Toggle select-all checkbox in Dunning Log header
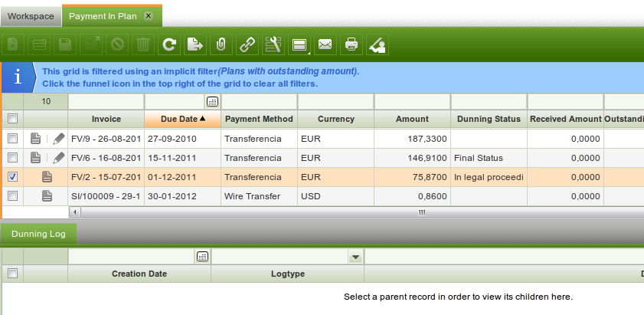Viewport: 644px width, 315px height. [13, 274]
